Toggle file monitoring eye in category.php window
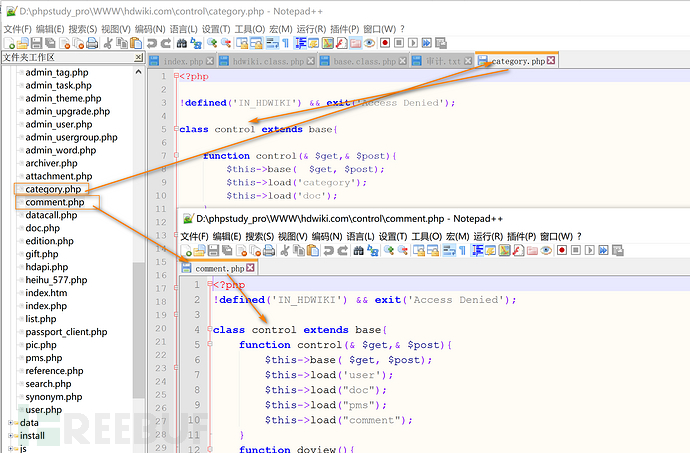Viewport: 690px width, 453px height. 369,43
